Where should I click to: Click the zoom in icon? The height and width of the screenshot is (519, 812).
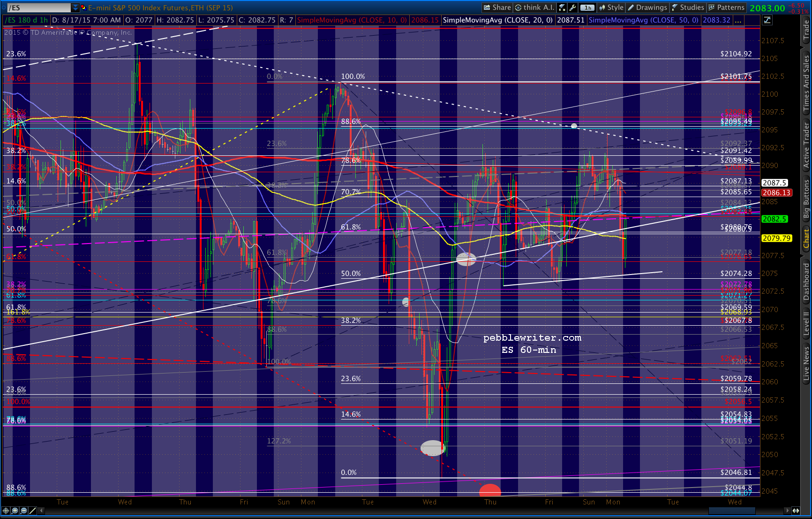click(x=15, y=511)
